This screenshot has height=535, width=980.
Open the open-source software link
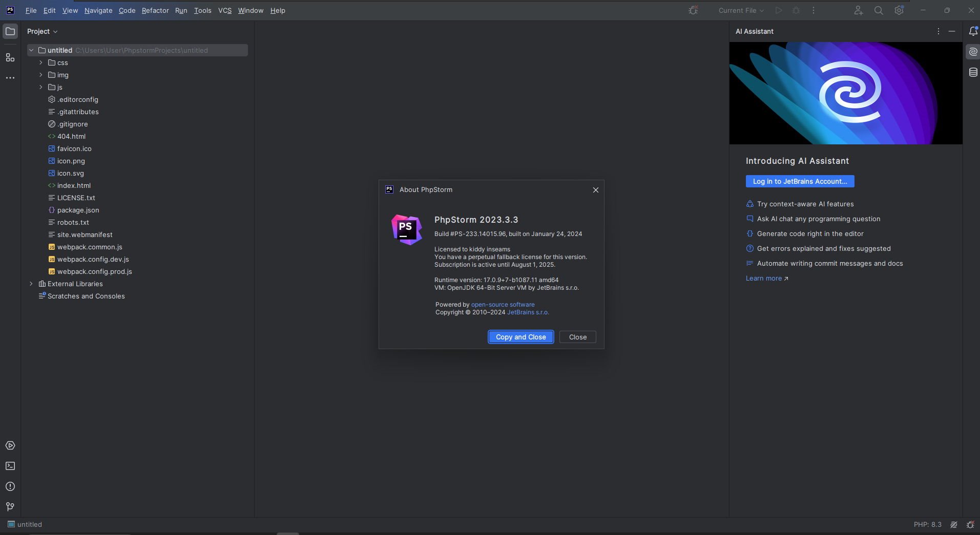(503, 304)
